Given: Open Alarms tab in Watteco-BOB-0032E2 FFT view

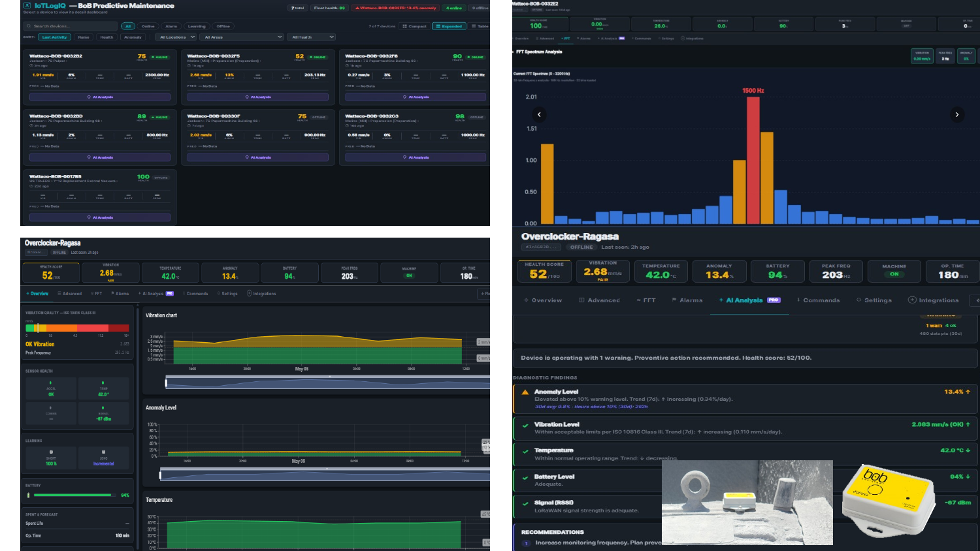Looking at the screenshot, I should [583, 39].
